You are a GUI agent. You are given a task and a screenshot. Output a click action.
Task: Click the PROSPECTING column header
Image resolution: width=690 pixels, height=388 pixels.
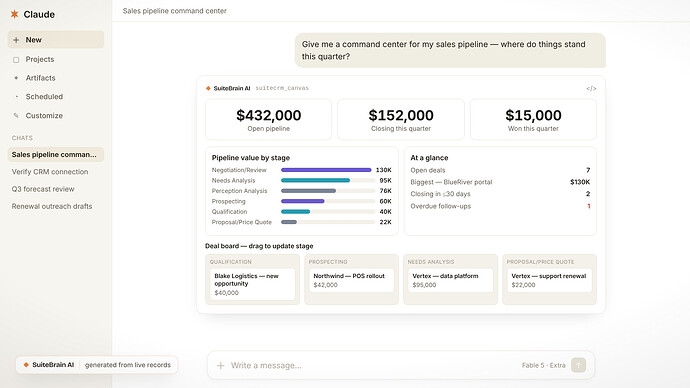coord(328,262)
